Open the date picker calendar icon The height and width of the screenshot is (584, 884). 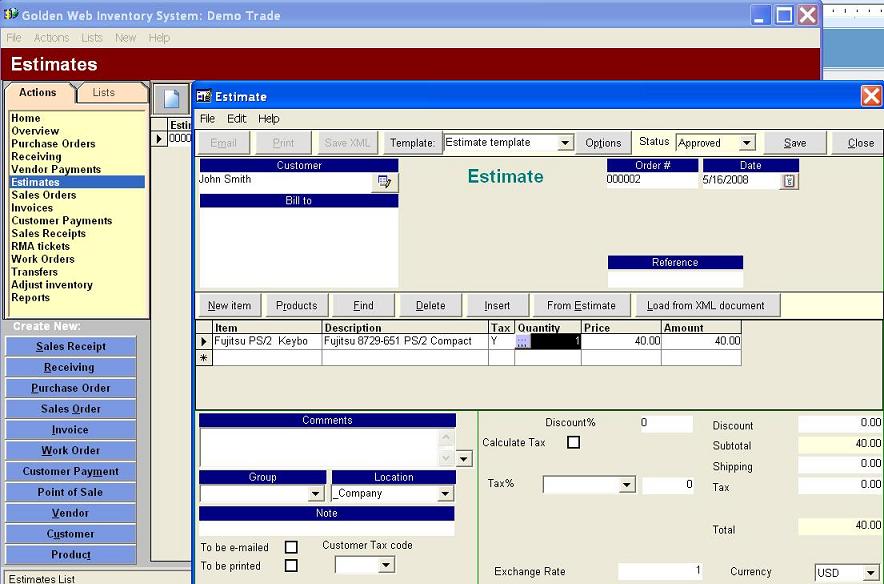tap(789, 181)
